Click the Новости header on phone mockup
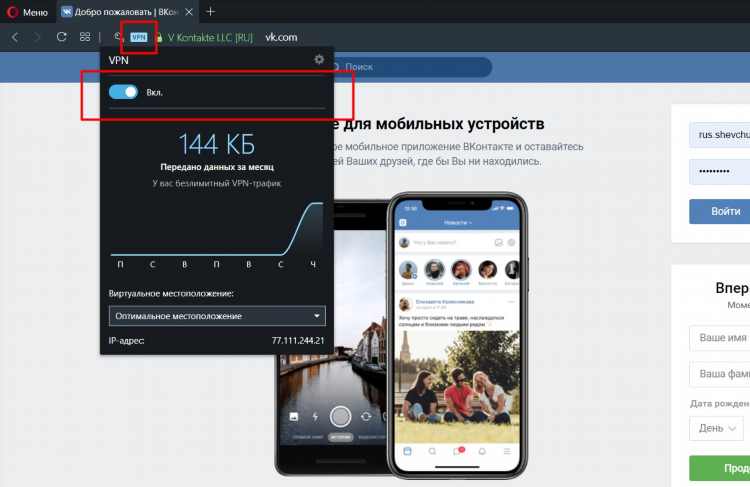Screen dimensions: 750x487 click(458, 222)
